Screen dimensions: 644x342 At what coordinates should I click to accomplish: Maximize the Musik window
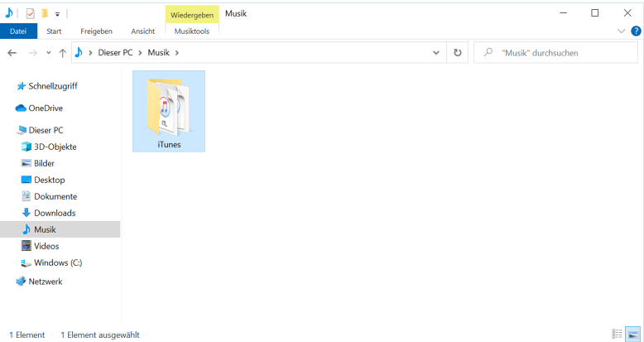[594, 13]
